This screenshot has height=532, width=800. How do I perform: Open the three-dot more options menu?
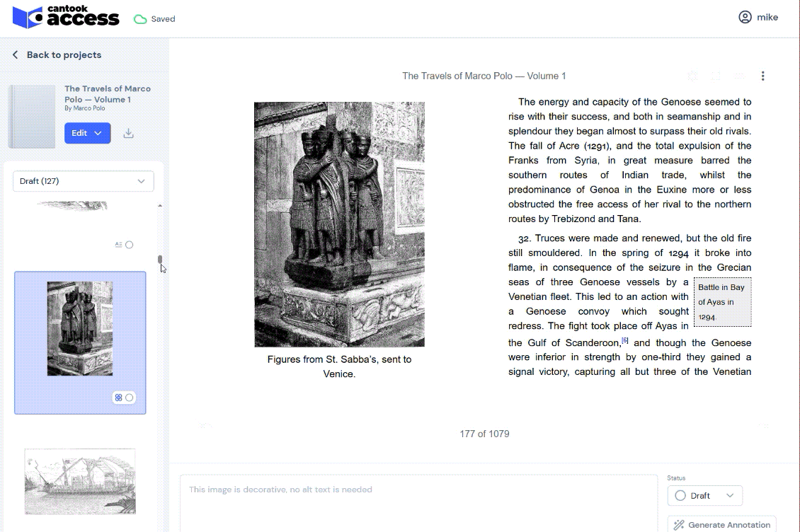click(762, 76)
